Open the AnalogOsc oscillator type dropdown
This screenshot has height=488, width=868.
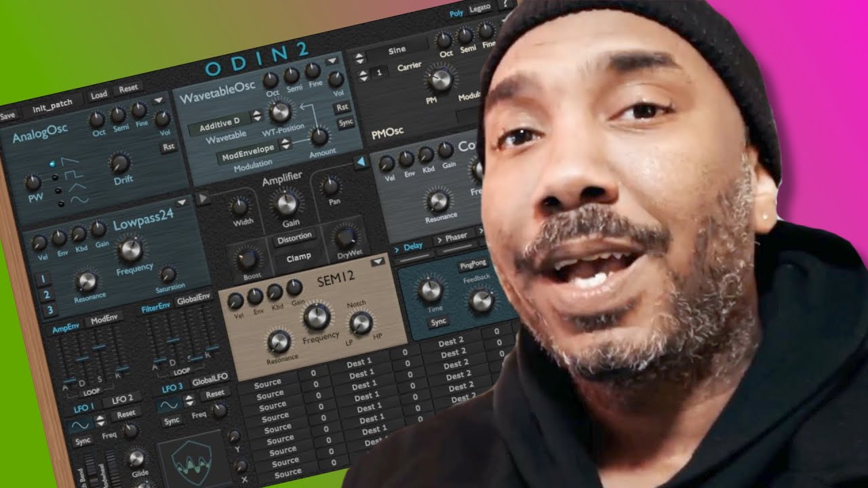click(158, 100)
